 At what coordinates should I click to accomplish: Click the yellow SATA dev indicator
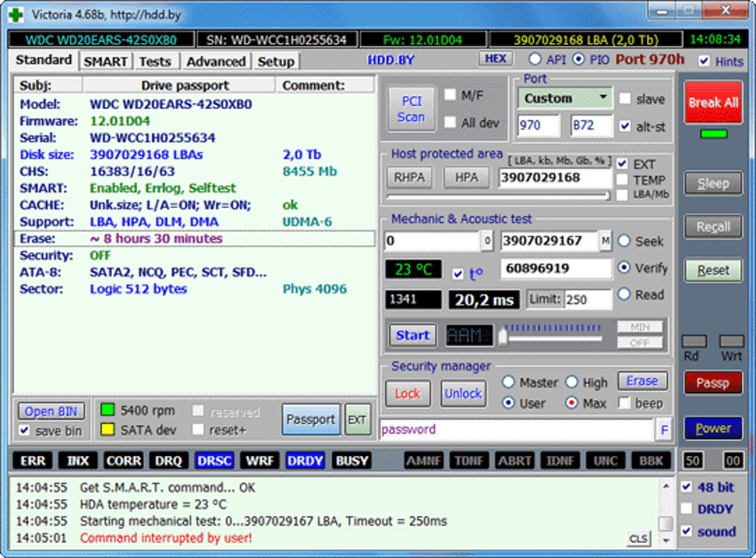(107, 429)
